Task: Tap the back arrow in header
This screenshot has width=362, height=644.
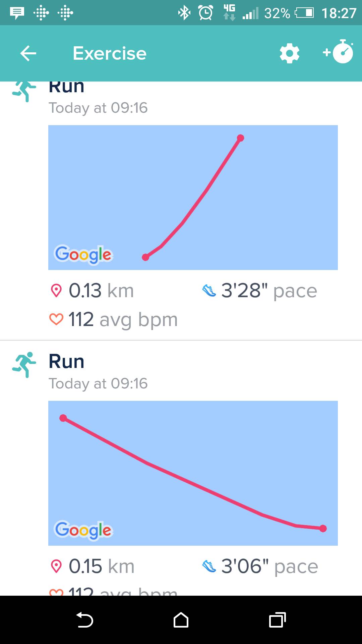Action: [x=28, y=53]
